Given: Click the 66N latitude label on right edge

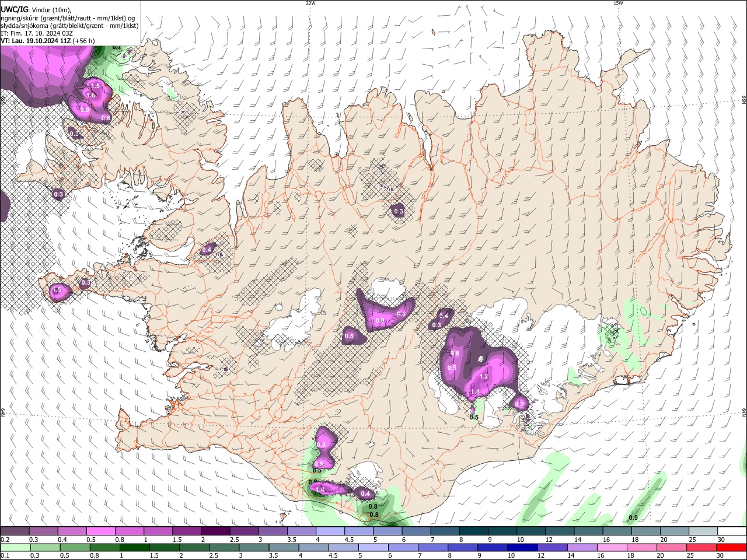Looking at the screenshot, I should tap(744, 100).
